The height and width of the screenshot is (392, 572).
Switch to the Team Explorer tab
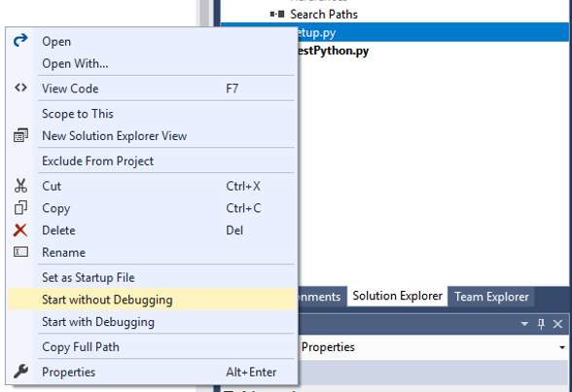tap(491, 297)
